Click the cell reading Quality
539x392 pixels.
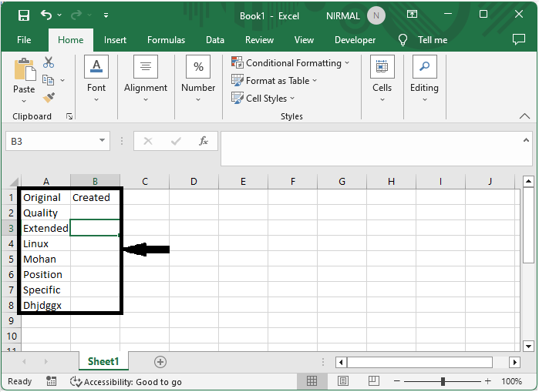pyautogui.click(x=46, y=213)
